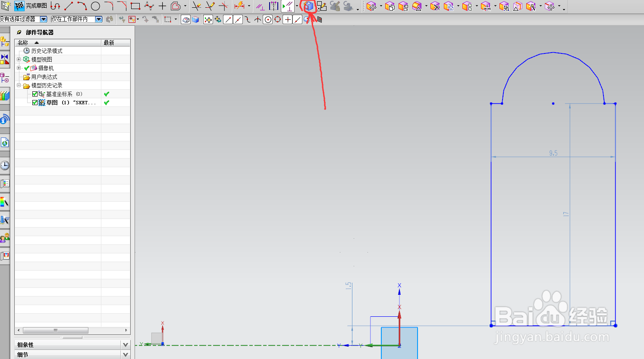Screen dimensions: 644x359
Task: Open the History clock sidebar tab
Action: click(5, 165)
